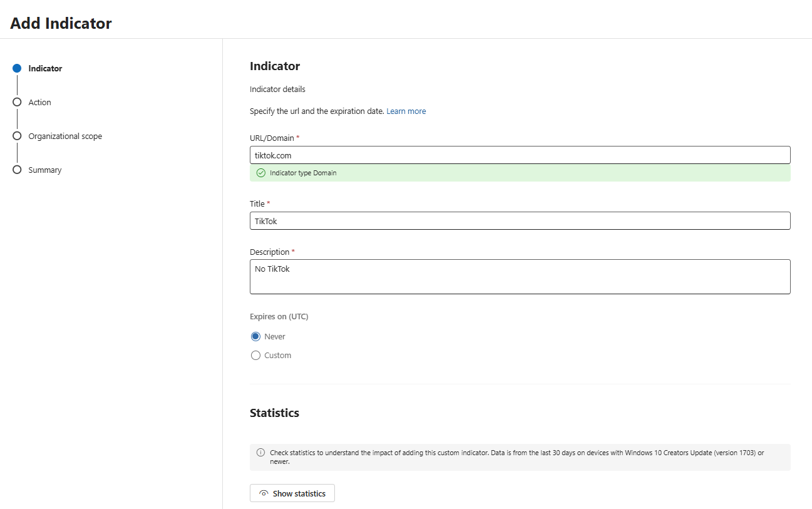Go to the Action step label
Screen dimensions: 812x509
(x=39, y=102)
